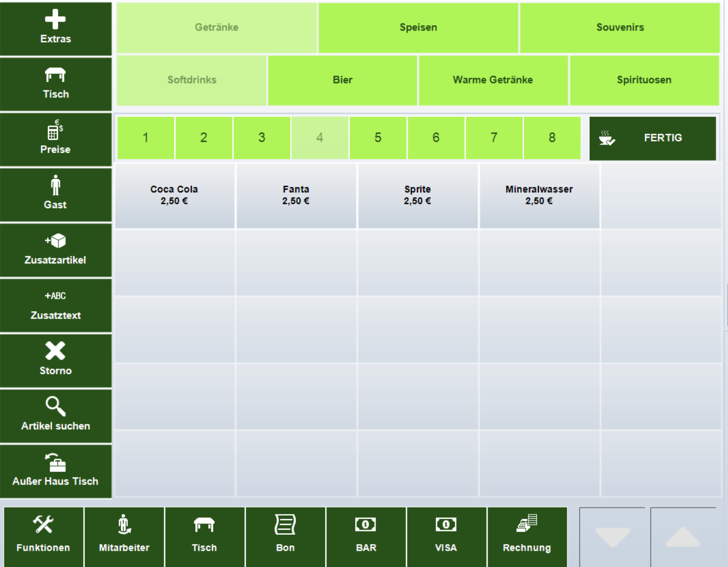
Task: Print a Bon receipt
Action: [285, 537]
